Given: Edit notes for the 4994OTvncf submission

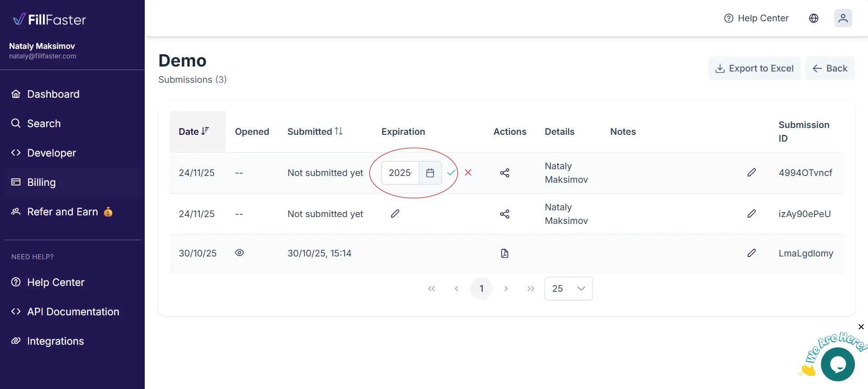Looking at the screenshot, I should 751,172.
